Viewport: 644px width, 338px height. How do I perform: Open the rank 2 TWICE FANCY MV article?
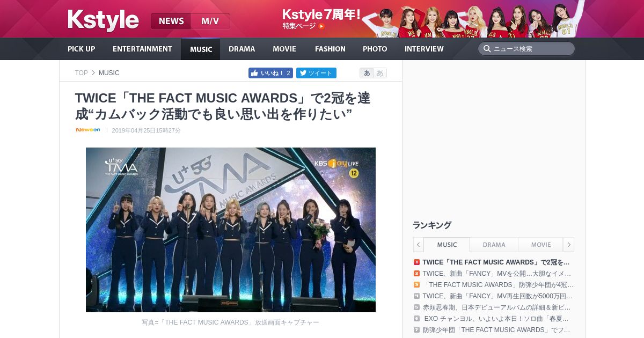tap(497, 274)
